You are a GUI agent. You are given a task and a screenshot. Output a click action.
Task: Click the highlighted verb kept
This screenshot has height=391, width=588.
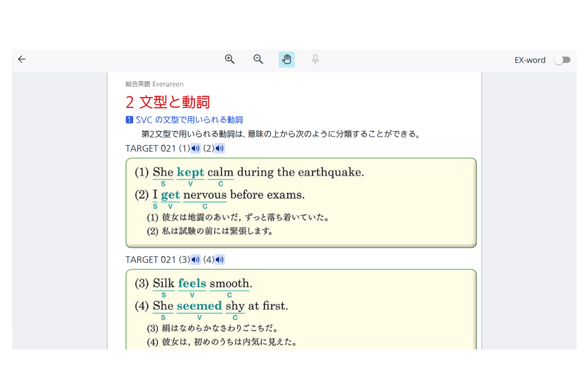pos(190,172)
